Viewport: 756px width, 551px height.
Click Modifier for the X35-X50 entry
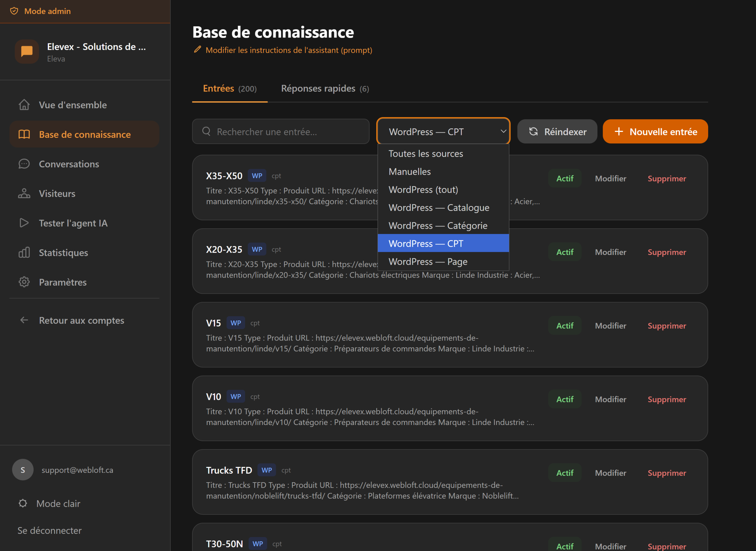pyautogui.click(x=610, y=179)
